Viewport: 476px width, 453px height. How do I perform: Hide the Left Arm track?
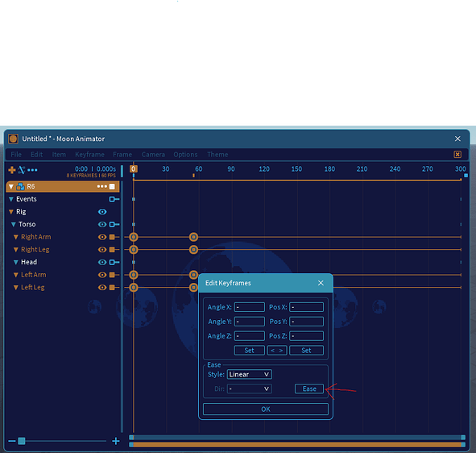(102, 275)
